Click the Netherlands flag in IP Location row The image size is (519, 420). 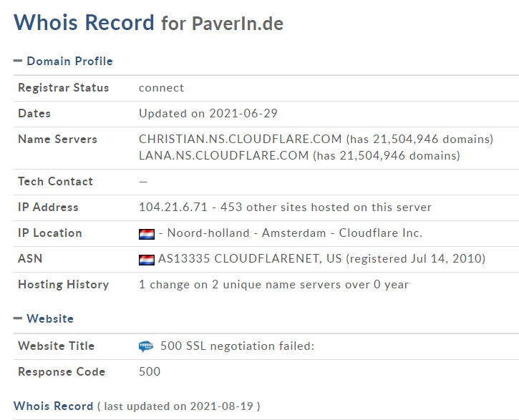(147, 234)
